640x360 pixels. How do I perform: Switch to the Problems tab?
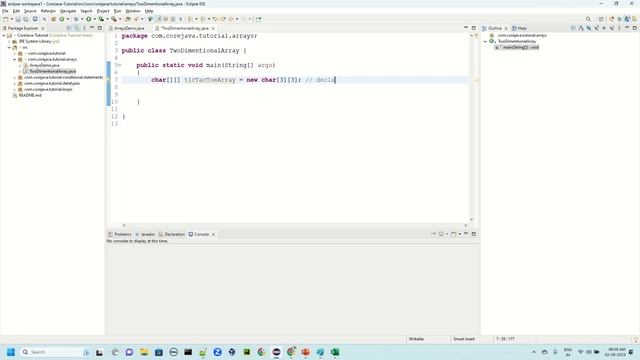[x=120, y=234]
